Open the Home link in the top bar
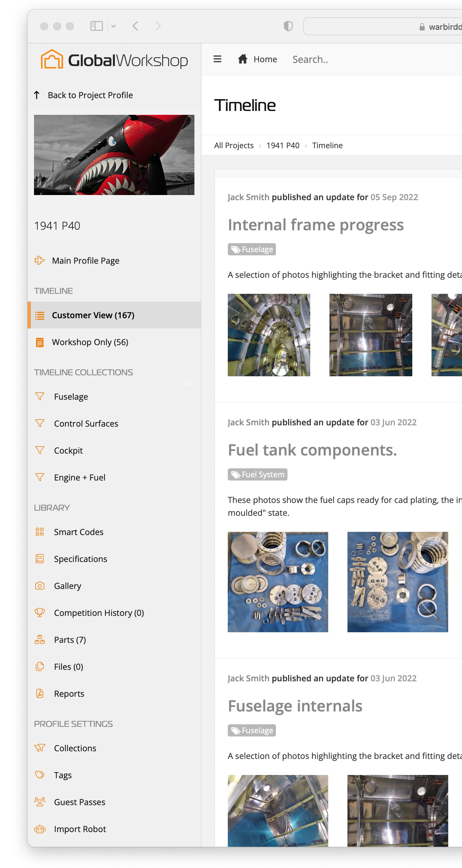This screenshot has height=868, width=462. coord(265,59)
